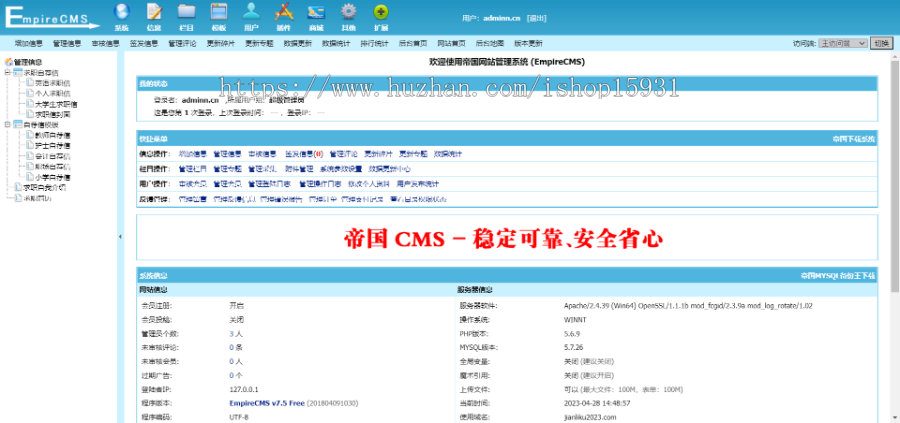Click 增加信息 in the blue navigation bar
900x423 pixels.
29,43
